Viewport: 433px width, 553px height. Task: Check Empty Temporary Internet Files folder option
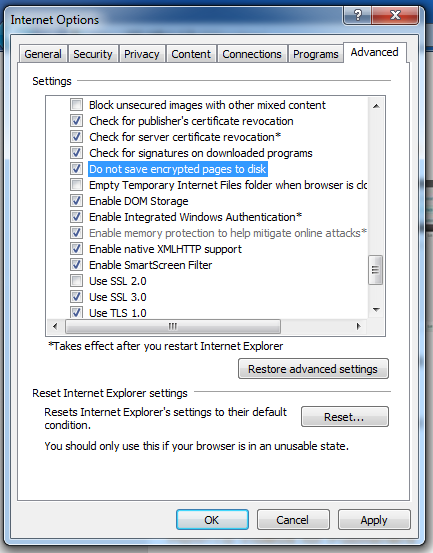[x=77, y=184]
